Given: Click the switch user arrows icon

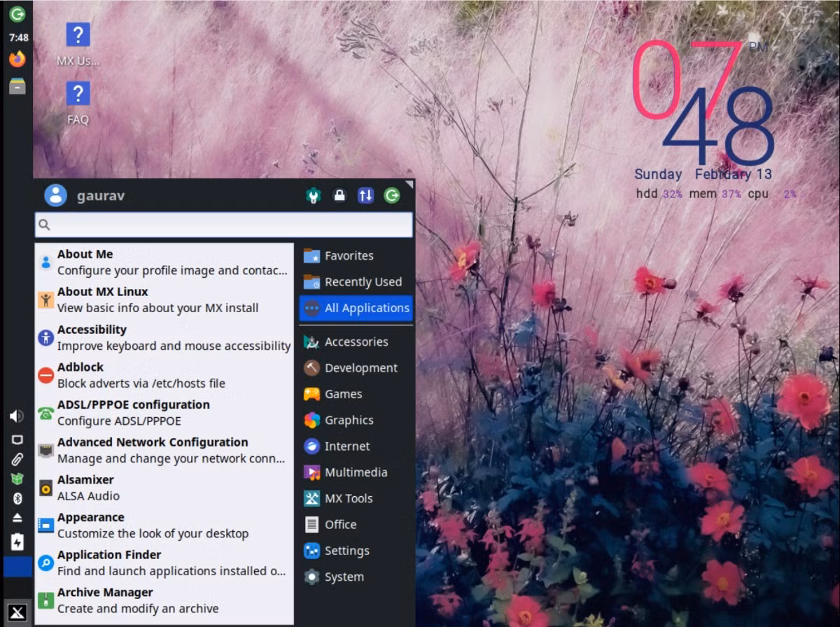Looking at the screenshot, I should pos(365,196).
